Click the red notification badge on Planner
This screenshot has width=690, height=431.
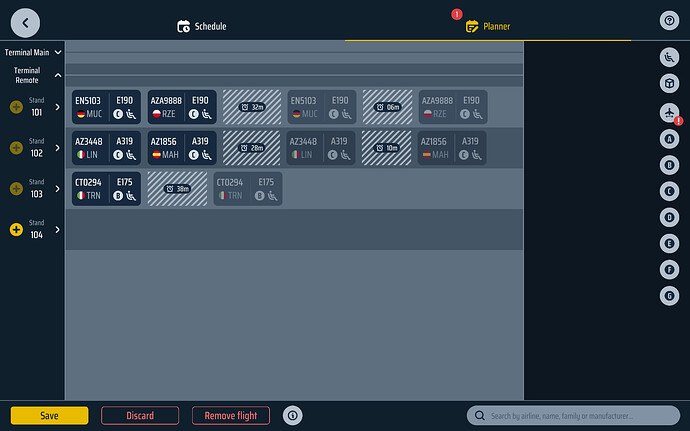pyautogui.click(x=457, y=15)
